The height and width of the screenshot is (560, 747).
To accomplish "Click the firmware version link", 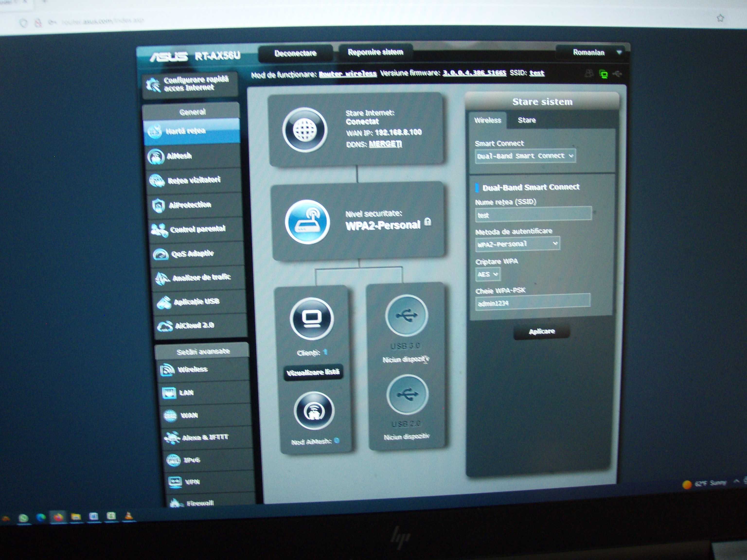I will coord(474,73).
